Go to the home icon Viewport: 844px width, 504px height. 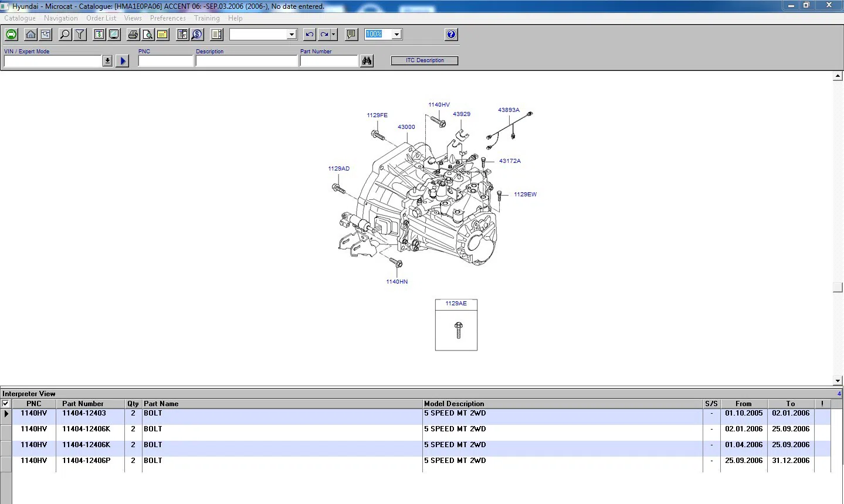[30, 35]
